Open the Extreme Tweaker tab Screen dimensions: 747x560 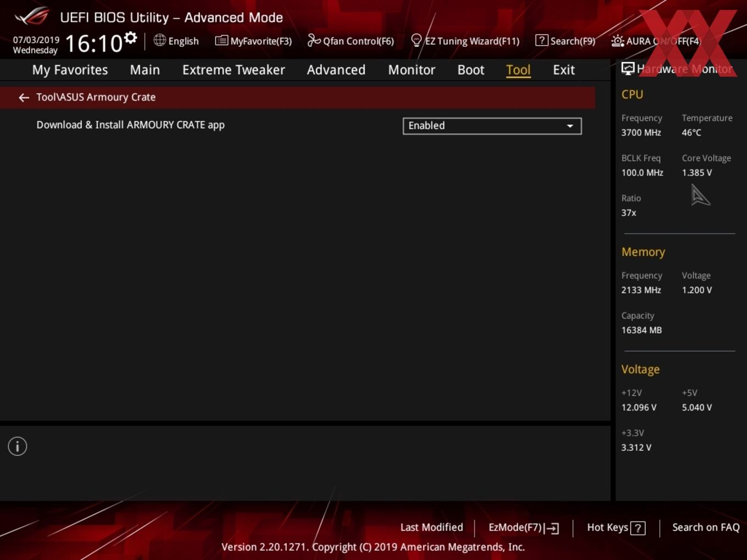(x=233, y=70)
